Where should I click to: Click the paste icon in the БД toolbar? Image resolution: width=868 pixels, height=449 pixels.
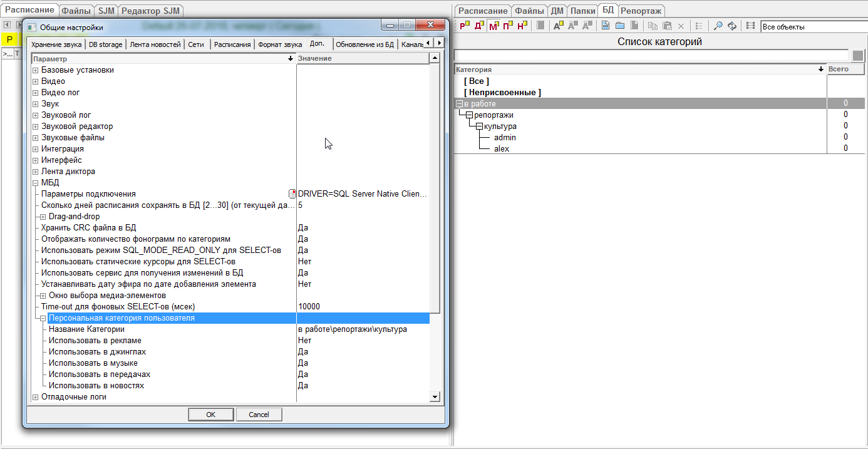click(667, 26)
